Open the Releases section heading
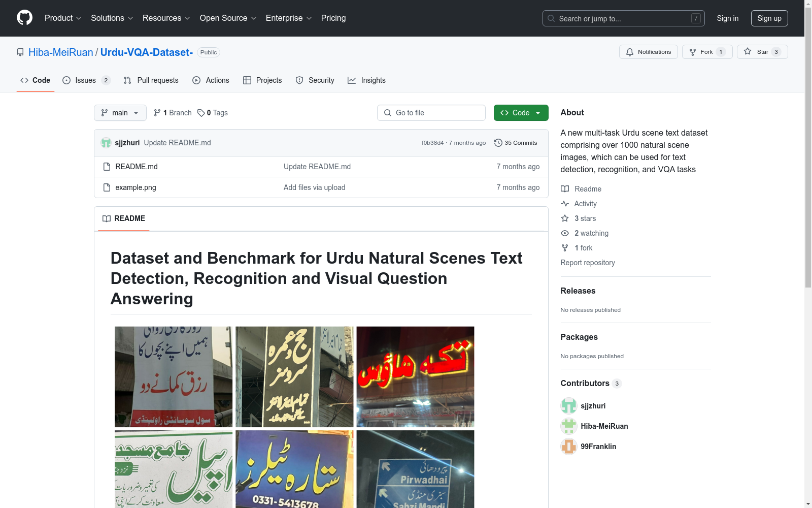The width and height of the screenshot is (812, 508). (578, 291)
